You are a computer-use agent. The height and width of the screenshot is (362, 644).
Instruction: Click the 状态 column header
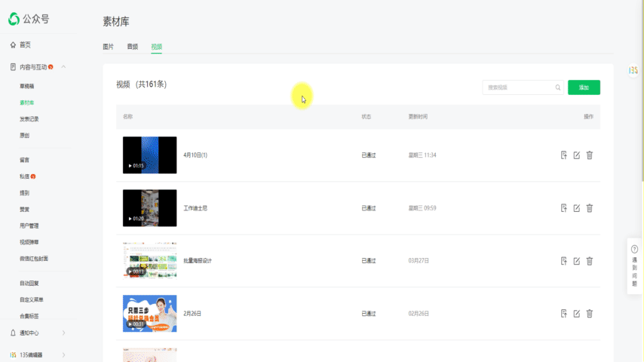366,117
